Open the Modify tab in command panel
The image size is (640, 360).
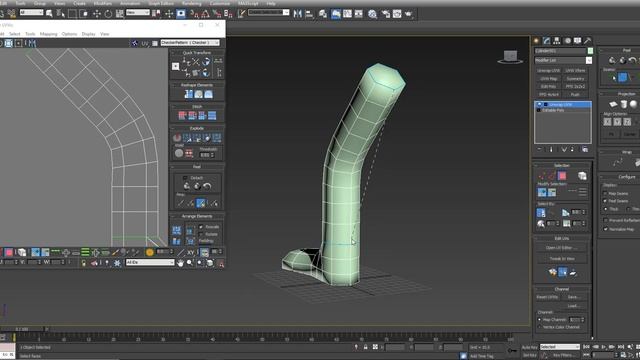(547, 40)
